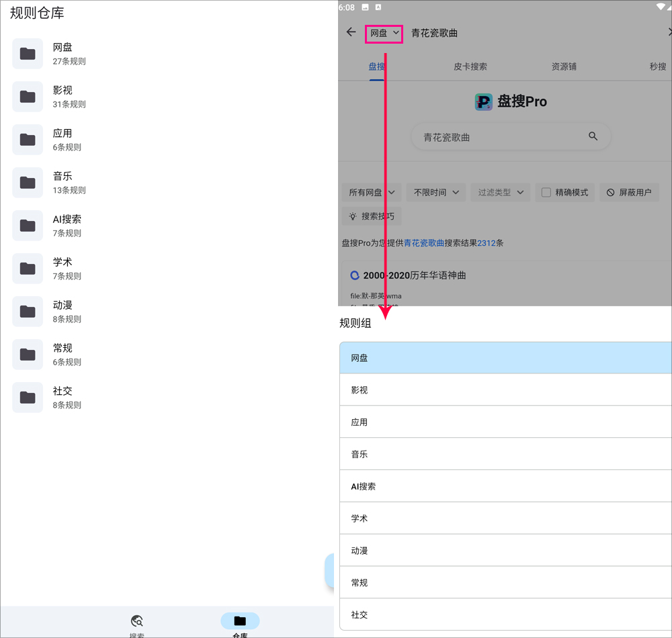Screen dimensions: 672x638
Task: Click the 搜索技巧 button
Action: (x=372, y=216)
